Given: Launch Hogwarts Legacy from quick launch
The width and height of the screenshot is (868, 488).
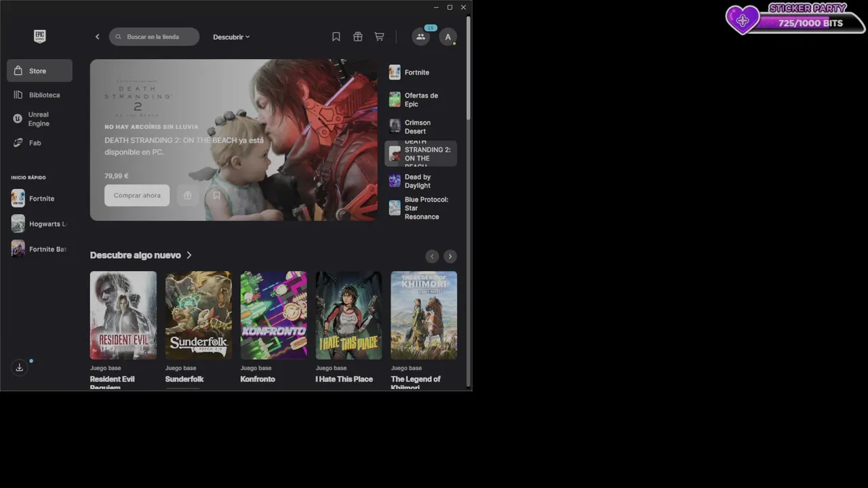Looking at the screenshot, I should (x=41, y=224).
